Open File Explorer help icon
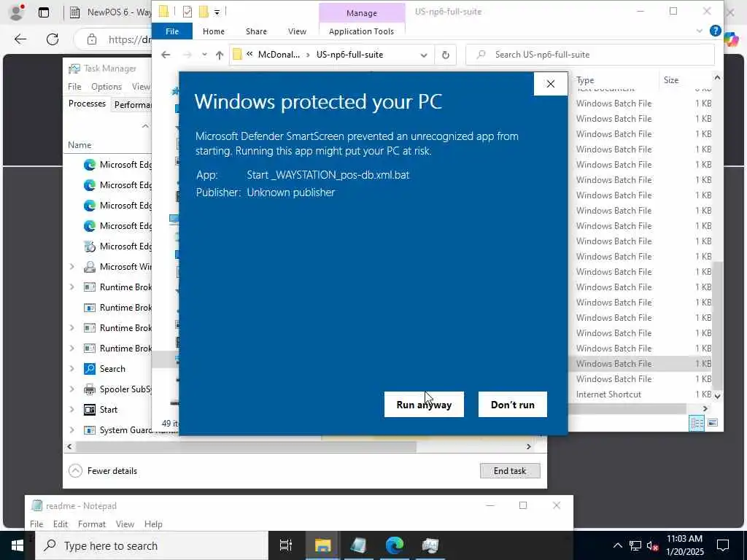 pos(715,31)
